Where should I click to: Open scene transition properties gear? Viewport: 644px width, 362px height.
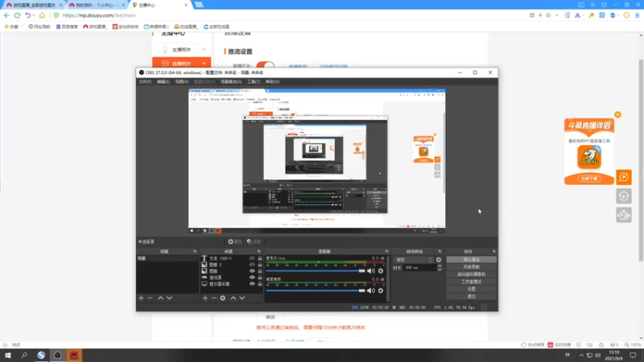click(439, 260)
